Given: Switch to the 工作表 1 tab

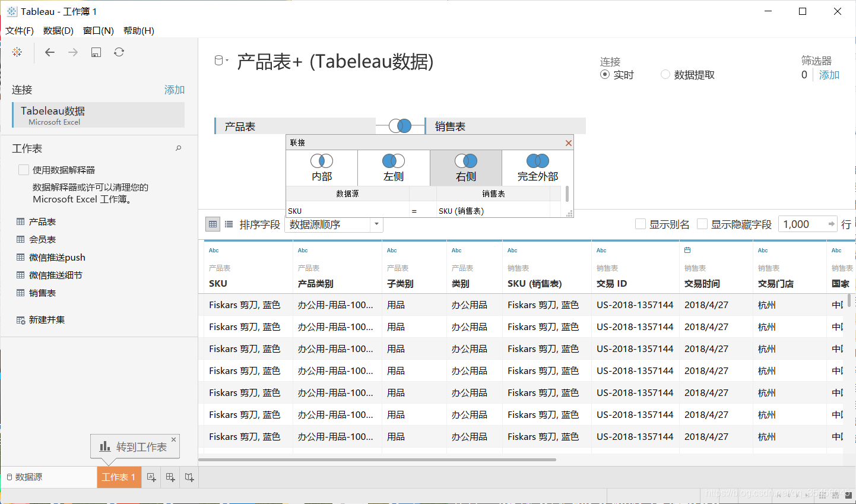Looking at the screenshot, I should [119, 477].
